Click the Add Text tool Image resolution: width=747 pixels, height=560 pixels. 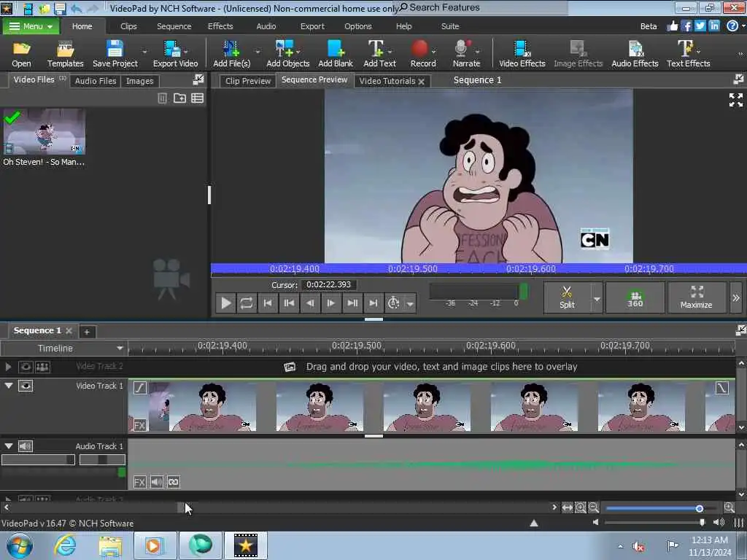[379, 54]
